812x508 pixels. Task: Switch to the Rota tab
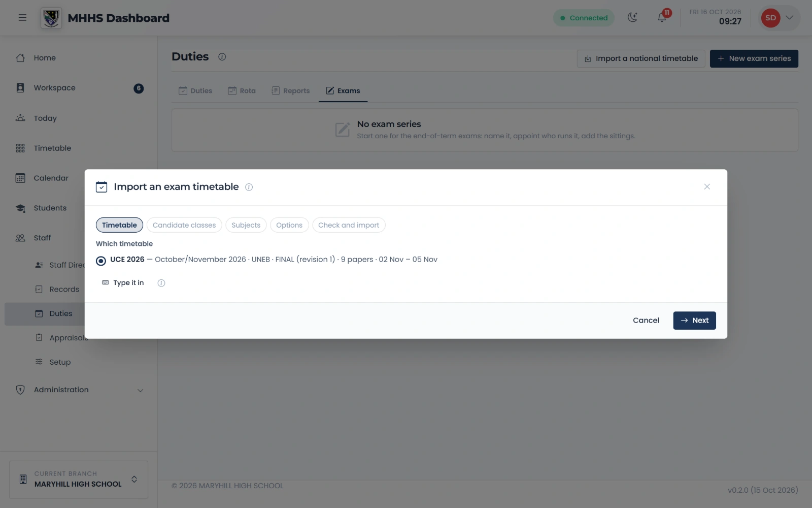pyautogui.click(x=242, y=91)
